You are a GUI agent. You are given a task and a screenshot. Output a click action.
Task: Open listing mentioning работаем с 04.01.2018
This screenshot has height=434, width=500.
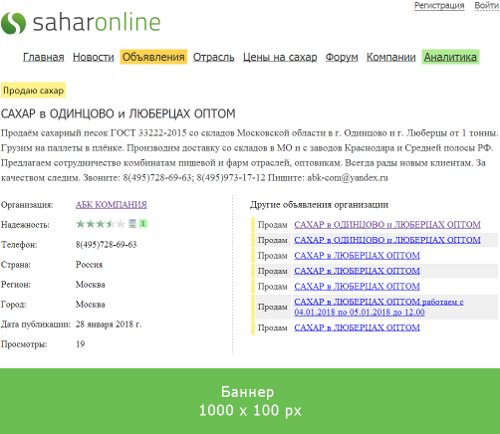[379, 307]
